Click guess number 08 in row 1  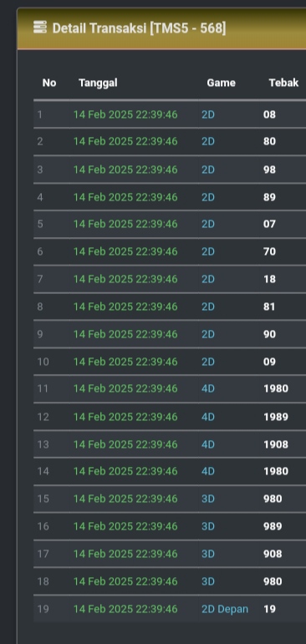click(x=269, y=114)
